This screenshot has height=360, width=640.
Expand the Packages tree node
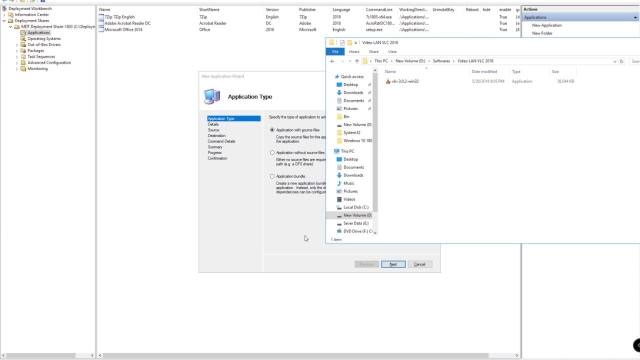(17, 51)
